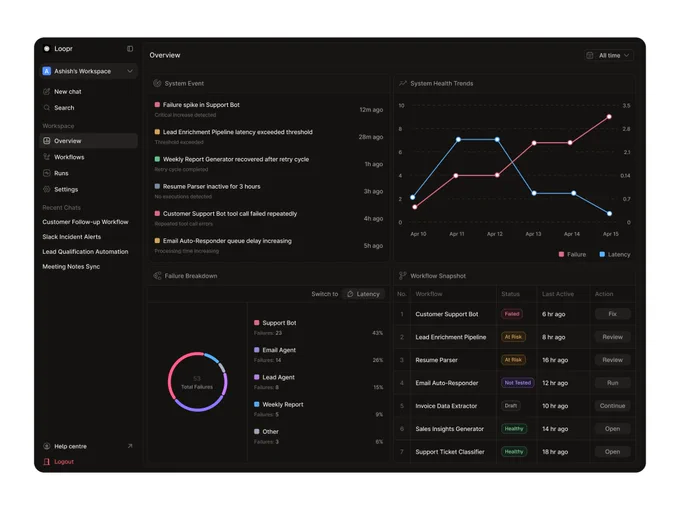This screenshot has width=680, height=510.
Task: Click System Health Trends chart icon
Action: coord(403,83)
